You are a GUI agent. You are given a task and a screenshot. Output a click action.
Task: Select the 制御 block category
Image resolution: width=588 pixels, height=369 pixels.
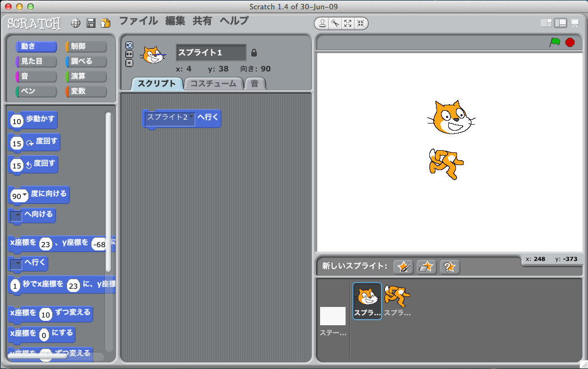point(86,46)
